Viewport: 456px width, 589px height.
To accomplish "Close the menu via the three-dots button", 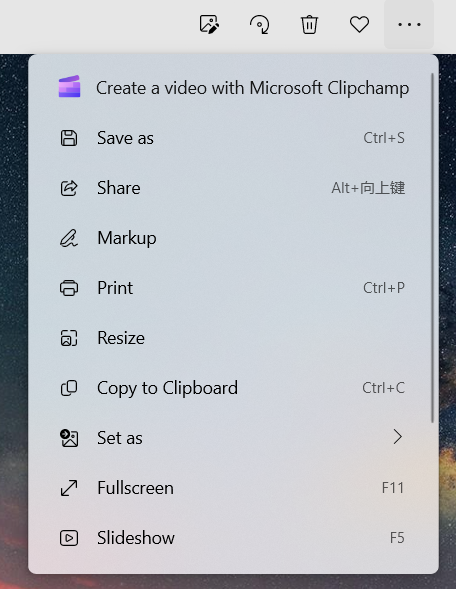I will pos(409,24).
